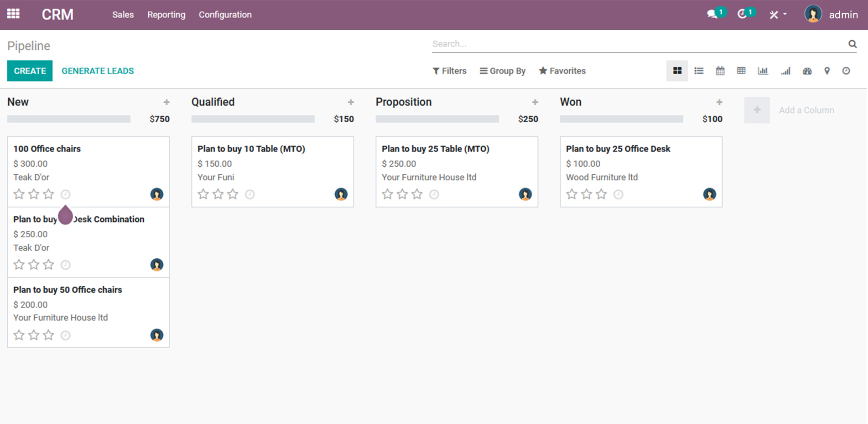
Task: Open the Reporting menu
Action: pos(166,15)
